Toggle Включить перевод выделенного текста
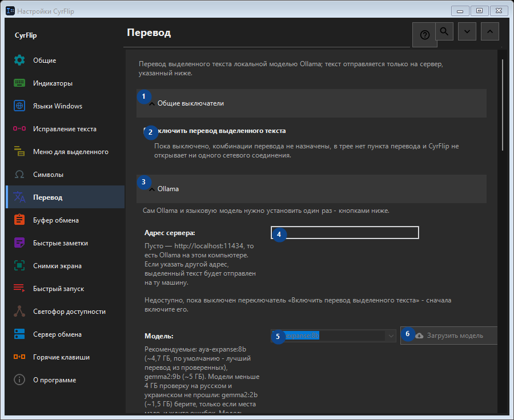Screen dimensions: 514x420 point(215,131)
